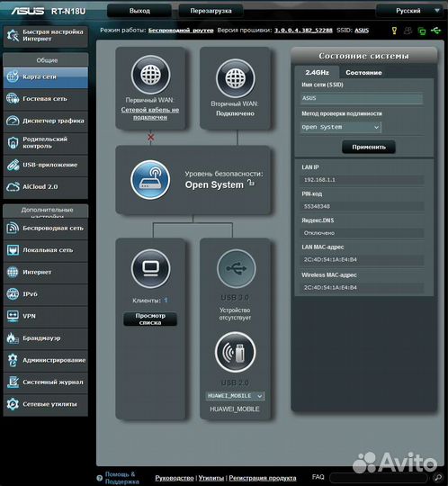
Task: Click the Выход logout button
Action: [x=139, y=11]
